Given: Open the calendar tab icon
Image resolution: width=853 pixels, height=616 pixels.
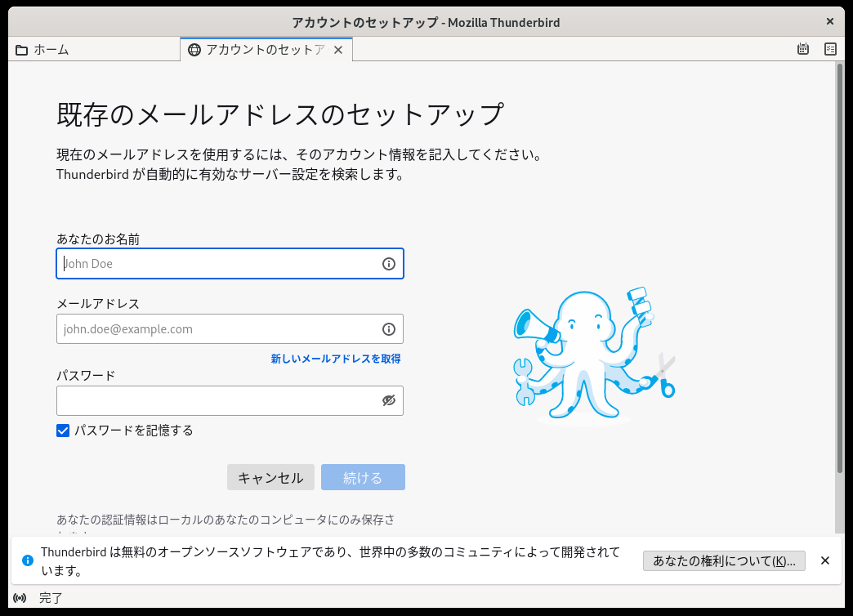Looking at the screenshot, I should click(x=803, y=49).
